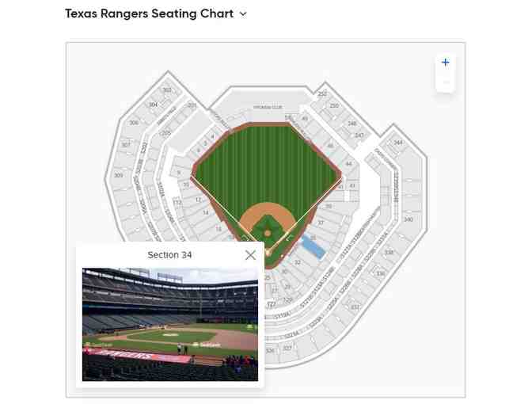532x404 pixels.
Task: Select section 44 near the outfield
Action: click(348, 164)
